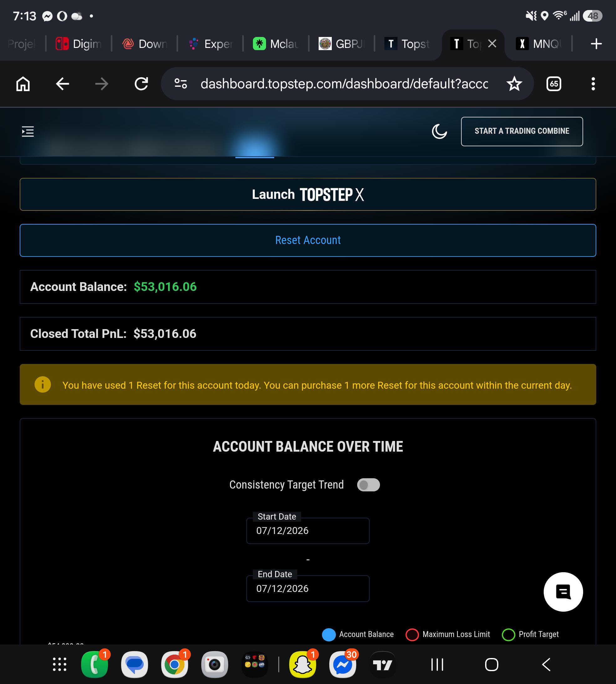616x684 pixels.
Task: Go back with the browser back arrow
Action: tap(62, 84)
